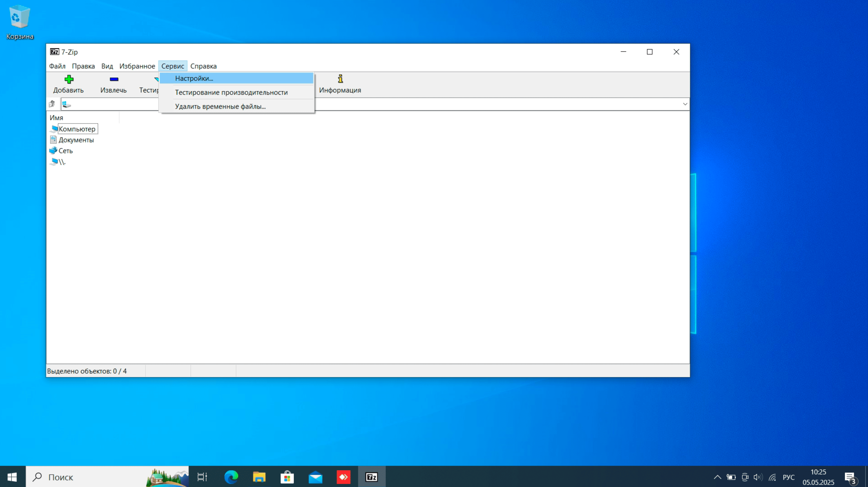Choose Удалить временные файлы... menu entry
The image size is (868, 487).
(x=236, y=106)
